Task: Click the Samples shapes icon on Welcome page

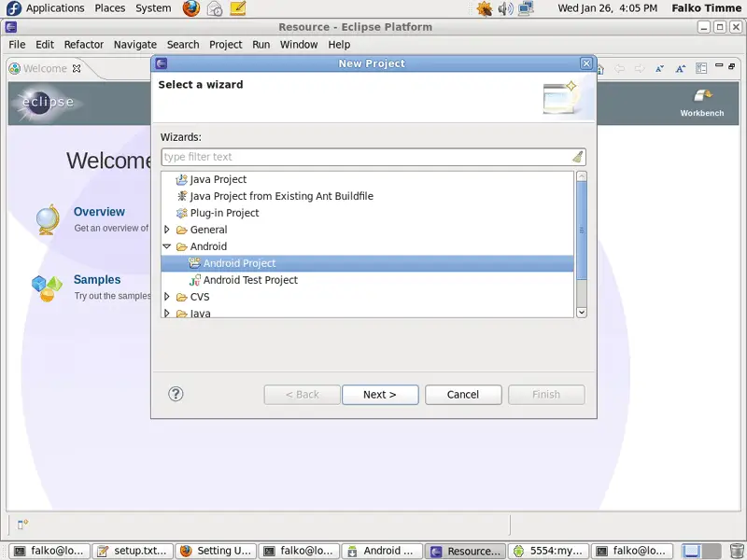Action: pos(47,288)
